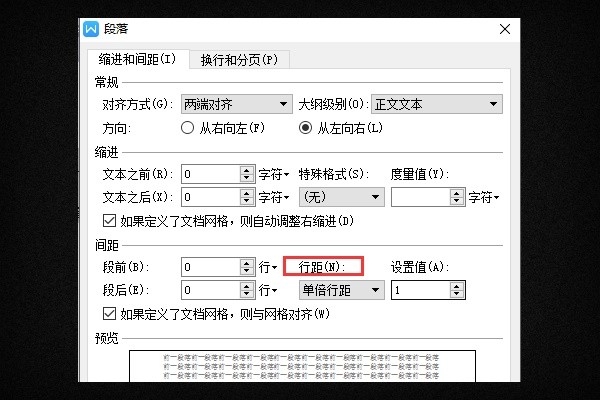Increase 设置值 with up arrow
Image resolution: width=600 pixels, height=400 pixels.
(x=457, y=286)
